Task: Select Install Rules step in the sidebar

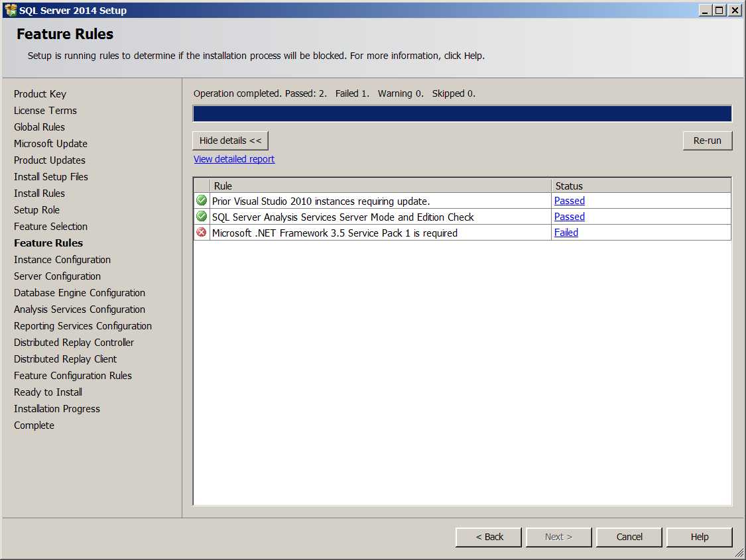Action: click(39, 194)
